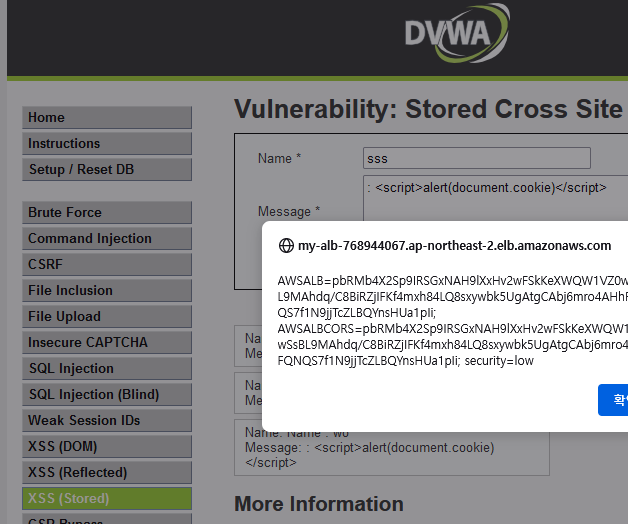Focus the Name input field
628x524 pixels.
pyautogui.click(x=477, y=158)
